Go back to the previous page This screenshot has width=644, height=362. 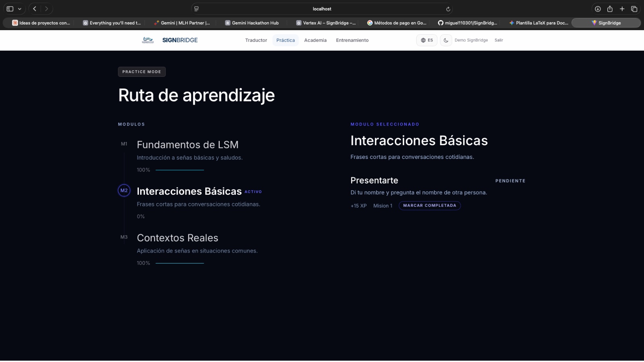pyautogui.click(x=35, y=9)
